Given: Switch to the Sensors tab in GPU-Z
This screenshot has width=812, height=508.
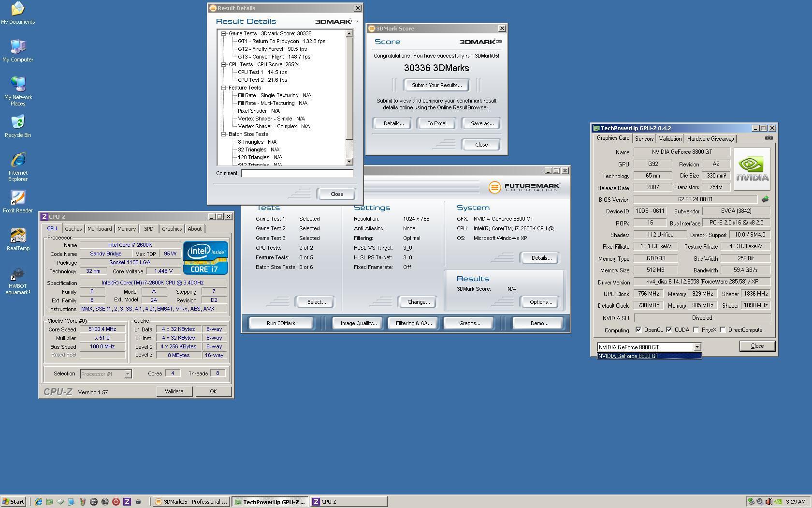Looking at the screenshot, I should 644,139.
